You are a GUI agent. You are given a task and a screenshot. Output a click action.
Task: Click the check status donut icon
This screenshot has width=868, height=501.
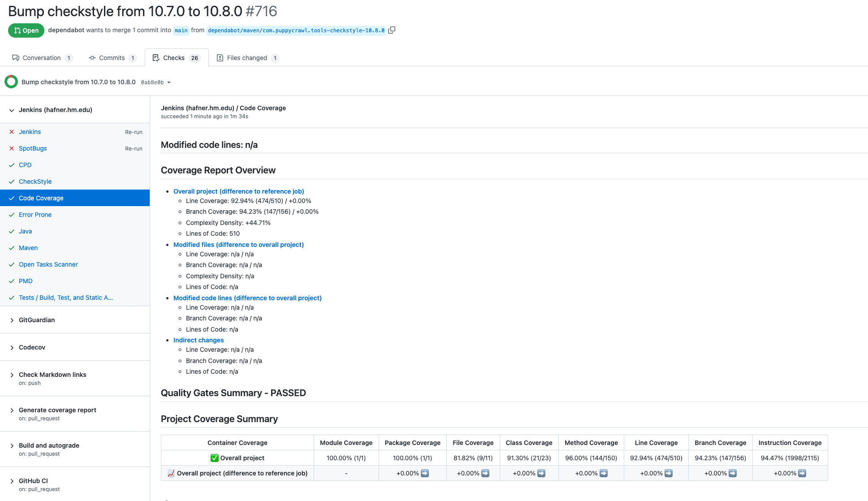point(11,82)
